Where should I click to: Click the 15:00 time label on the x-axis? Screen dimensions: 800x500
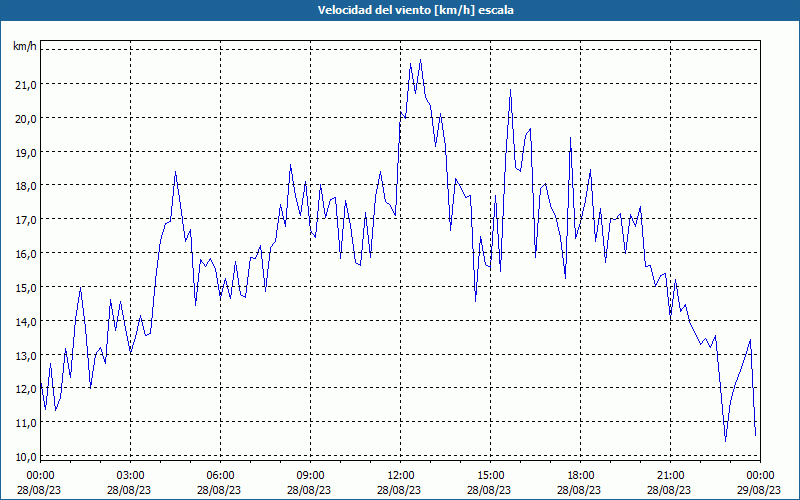point(490,476)
